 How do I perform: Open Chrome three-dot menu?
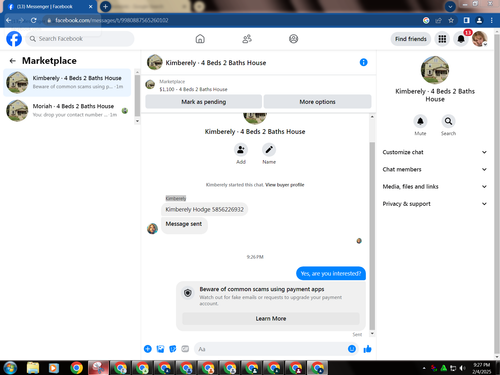(x=492, y=20)
